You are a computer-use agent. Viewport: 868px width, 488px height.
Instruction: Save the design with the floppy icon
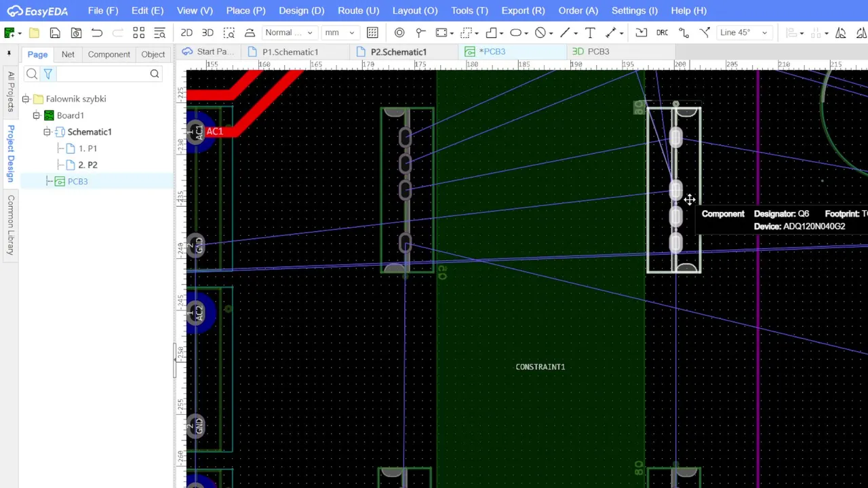pyautogui.click(x=55, y=33)
